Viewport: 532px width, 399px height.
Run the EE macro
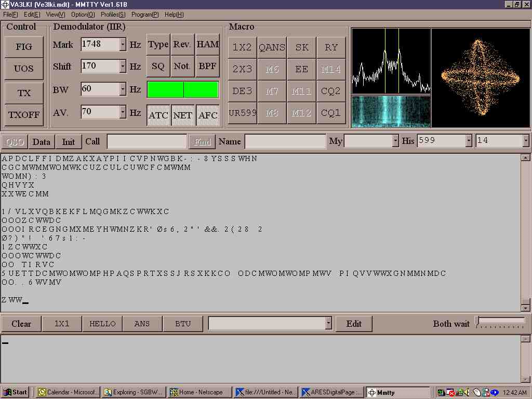(301, 69)
